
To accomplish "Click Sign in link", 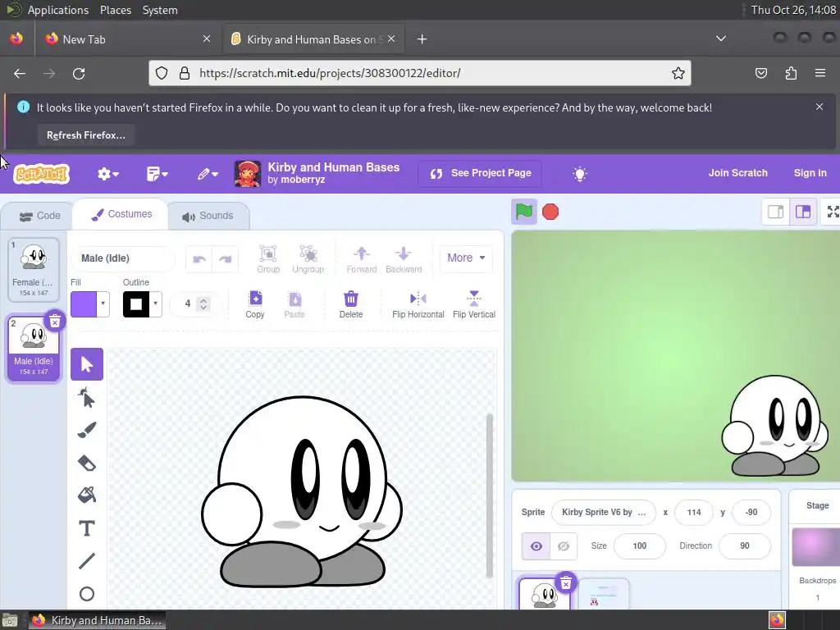I will pyautogui.click(x=810, y=173).
